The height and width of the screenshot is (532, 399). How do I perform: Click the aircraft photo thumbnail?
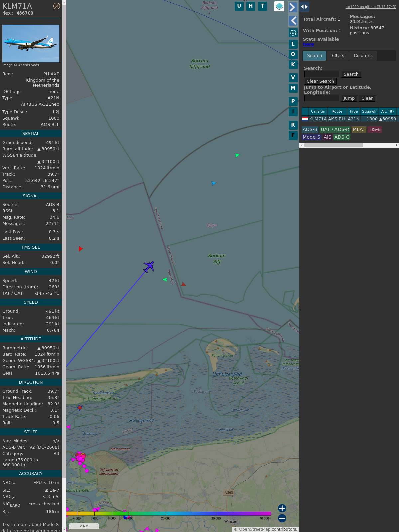pyautogui.click(x=31, y=43)
